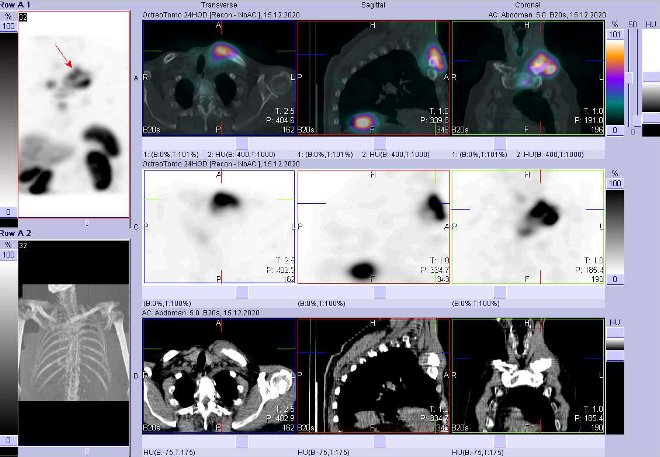Select the whole-body MIP image in Row A 1
Screen dimensions: 660x457
[74, 115]
